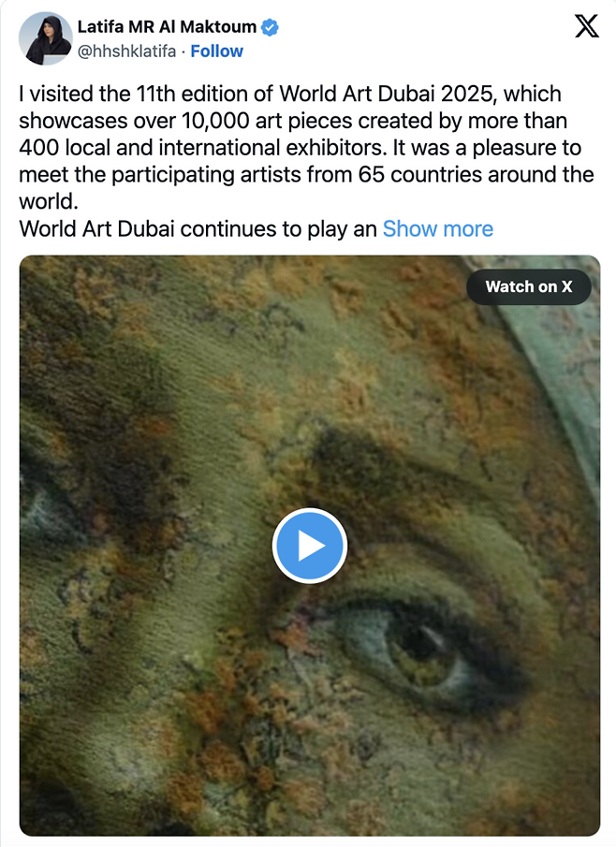Play the embedded video

click(310, 546)
